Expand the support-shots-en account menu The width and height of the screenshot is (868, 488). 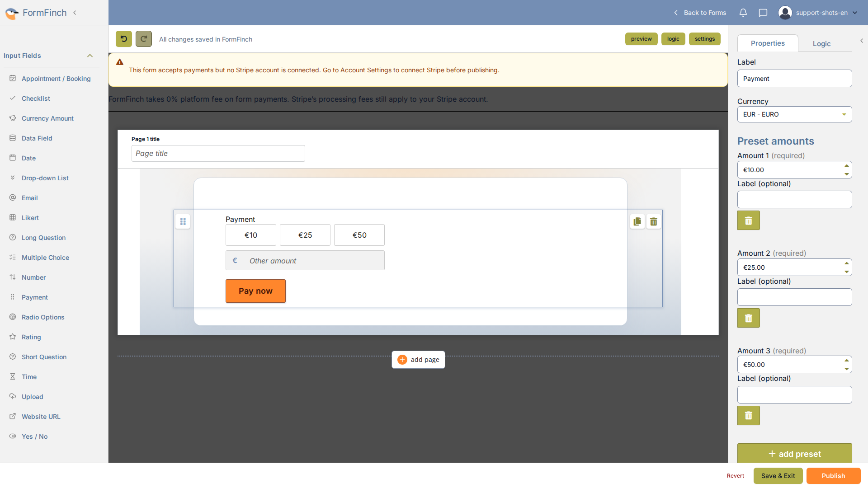click(855, 13)
